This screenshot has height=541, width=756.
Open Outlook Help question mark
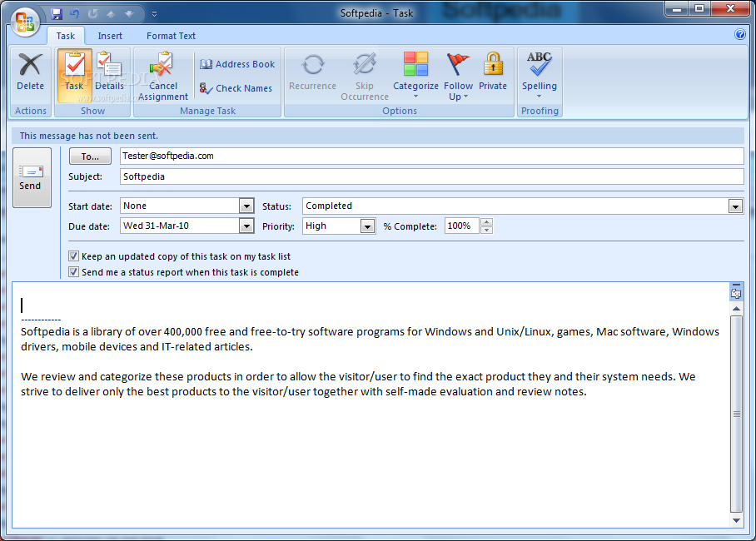pyautogui.click(x=740, y=35)
